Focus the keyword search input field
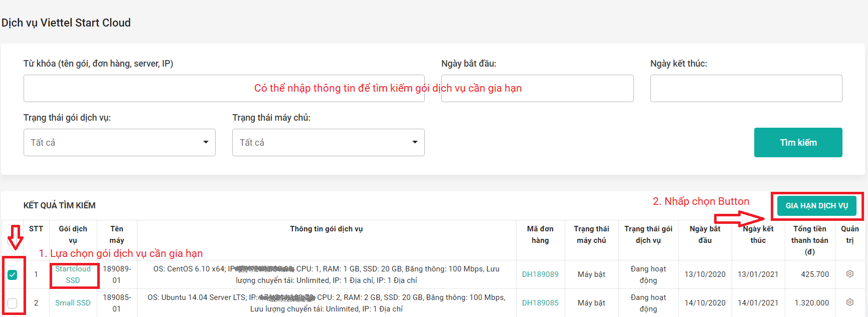The height and width of the screenshot is (317, 868). point(224,88)
